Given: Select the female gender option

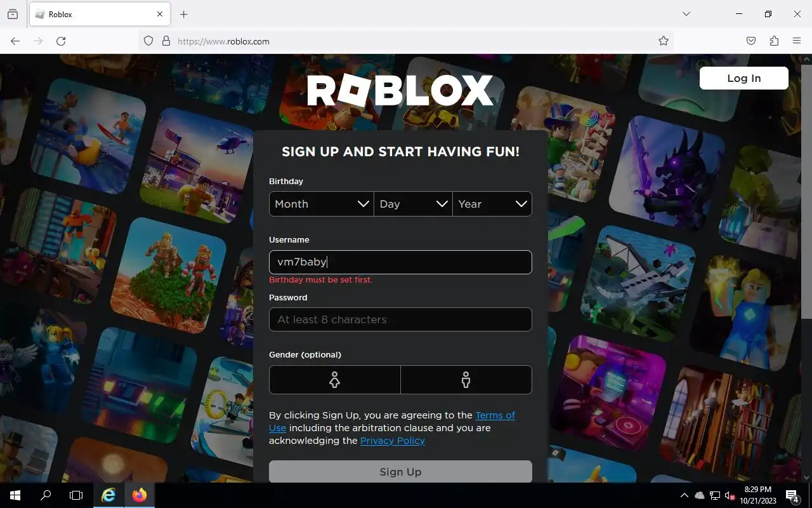Looking at the screenshot, I should [335, 380].
